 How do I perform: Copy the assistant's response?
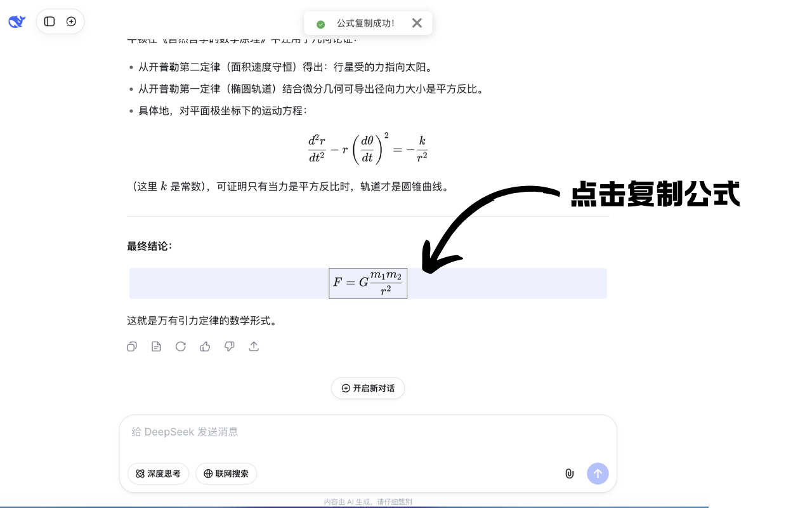click(131, 347)
